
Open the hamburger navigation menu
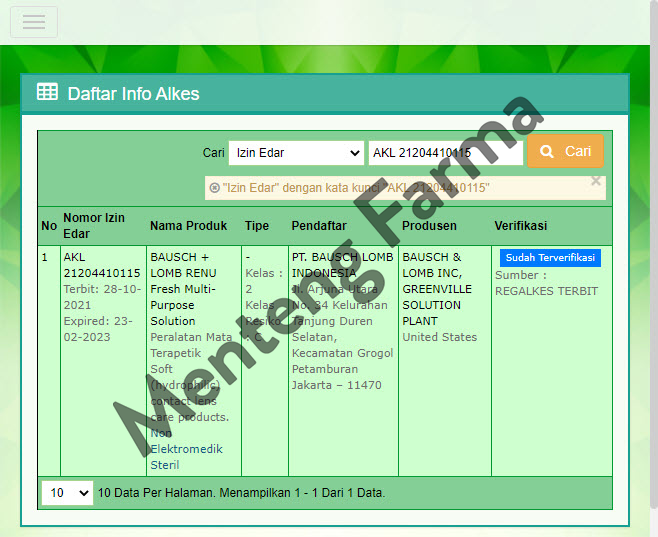(x=34, y=22)
